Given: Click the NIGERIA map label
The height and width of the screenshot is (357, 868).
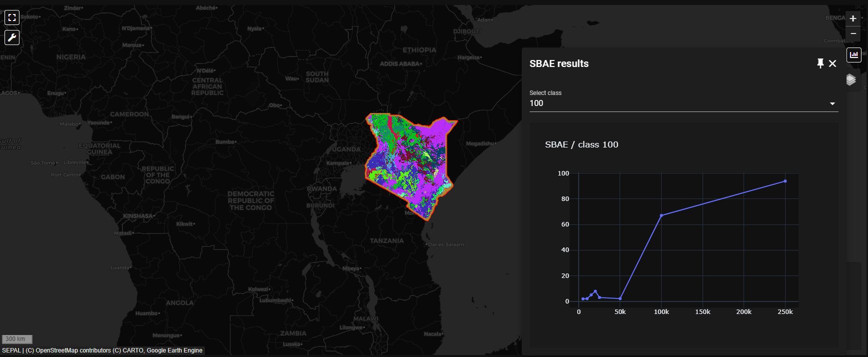Looking at the screenshot, I should click(x=71, y=57).
